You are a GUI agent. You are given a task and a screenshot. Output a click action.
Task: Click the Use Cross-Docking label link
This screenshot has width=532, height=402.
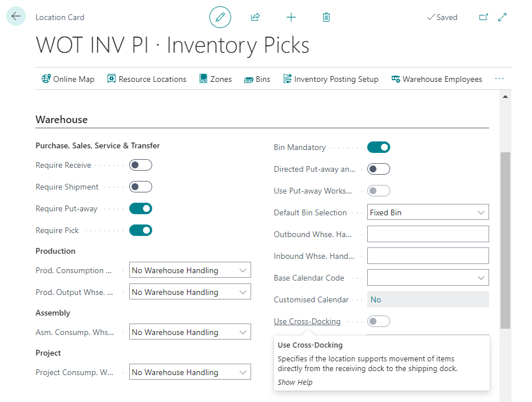307,321
